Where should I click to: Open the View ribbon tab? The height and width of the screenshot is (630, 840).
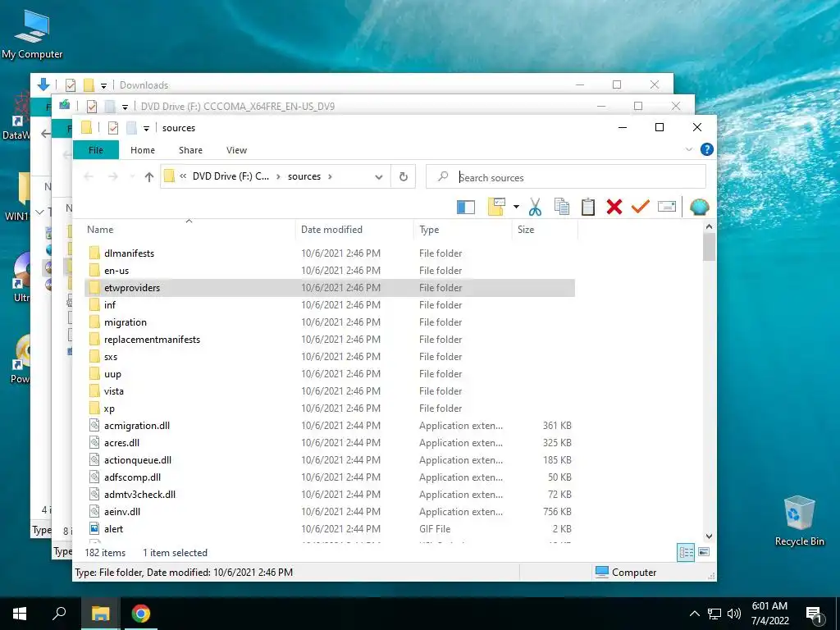point(236,150)
